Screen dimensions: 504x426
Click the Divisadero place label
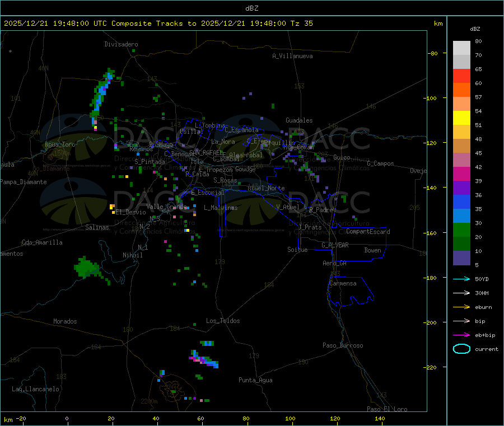point(121,44)
